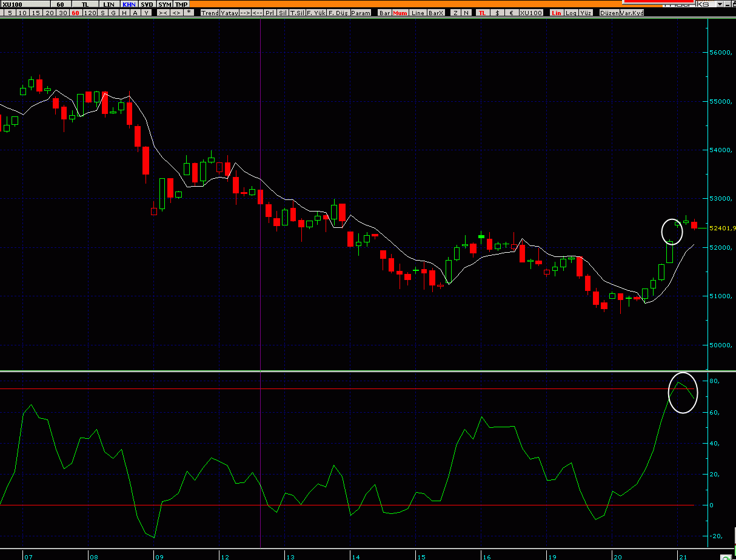
Task: Click the <> expand chart icon
Action: [176, 13]
